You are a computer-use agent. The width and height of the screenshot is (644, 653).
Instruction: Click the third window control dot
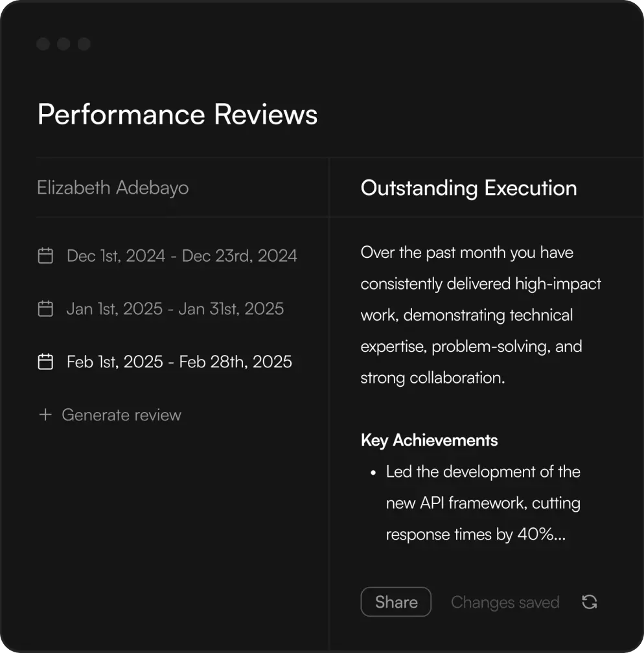pyautogui.click(x=84, y=44)
